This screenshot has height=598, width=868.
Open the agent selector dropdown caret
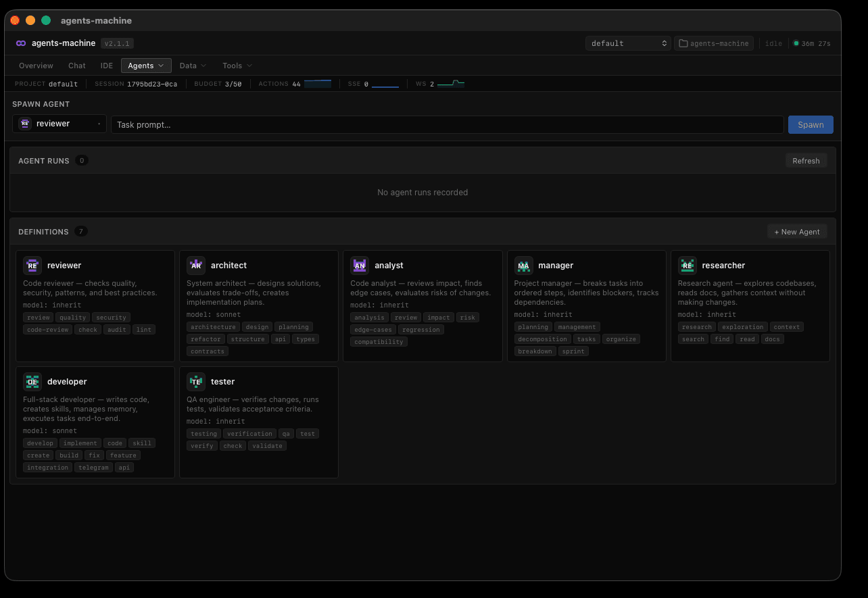click(x=99, y=124)
